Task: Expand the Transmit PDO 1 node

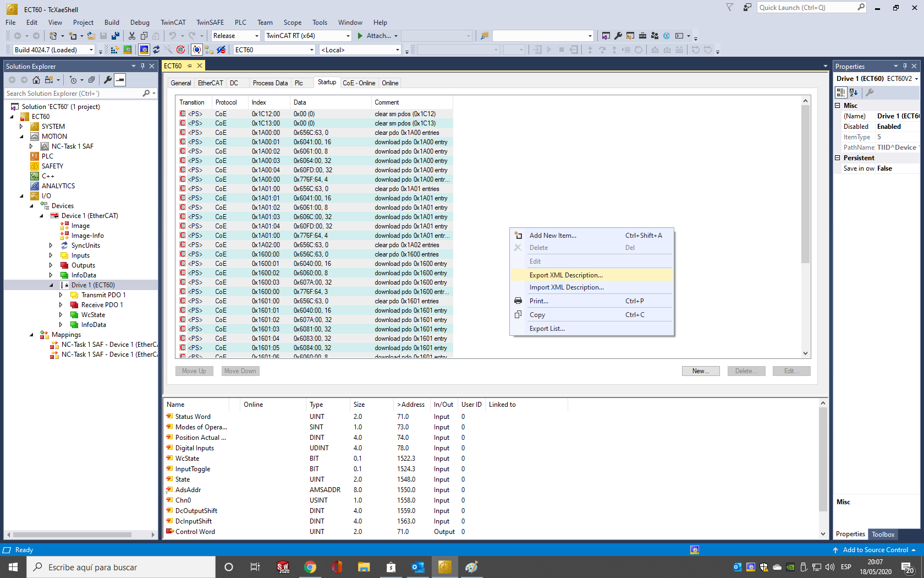Action: pyautogui.click(x=61, y=295)
